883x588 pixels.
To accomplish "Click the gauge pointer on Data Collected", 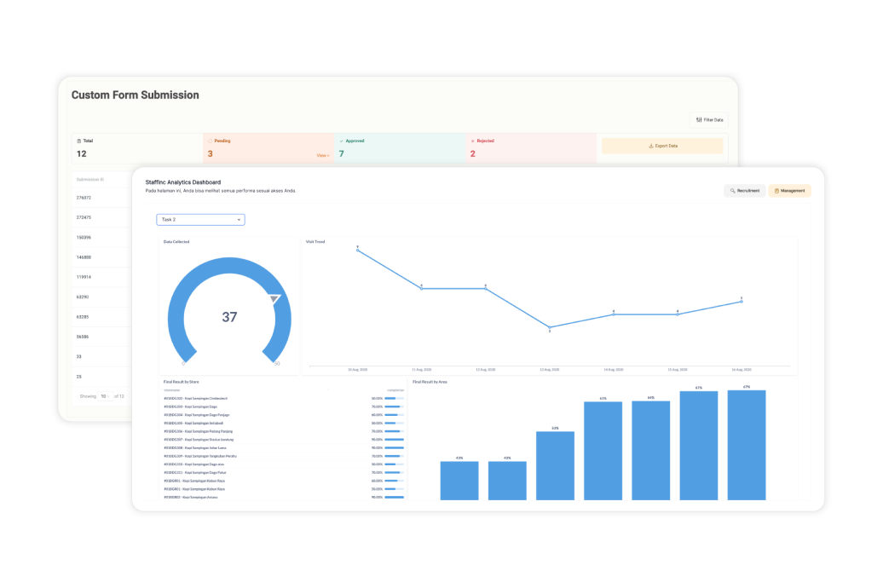I will point(274,298).
